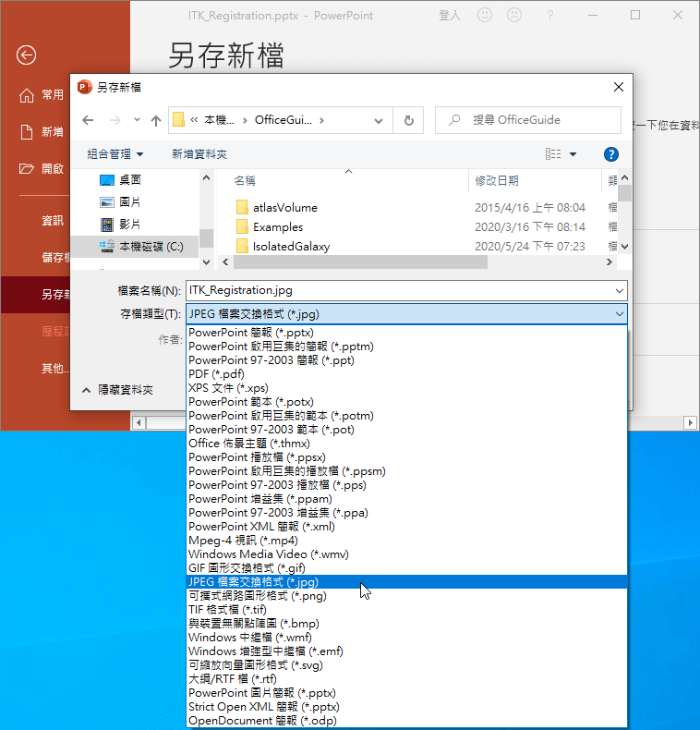Choose 大綱/RTF 檔 (*.rtf) format

(x=406, y=679)
